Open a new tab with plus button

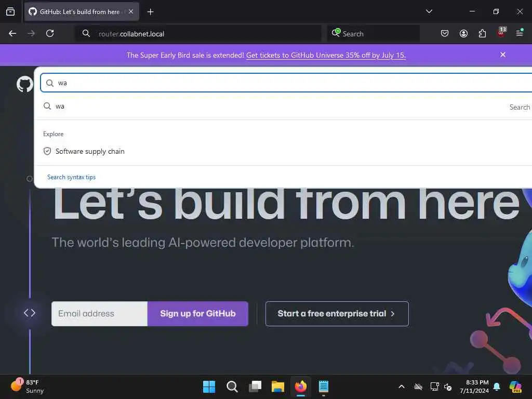tap(150, 12)
